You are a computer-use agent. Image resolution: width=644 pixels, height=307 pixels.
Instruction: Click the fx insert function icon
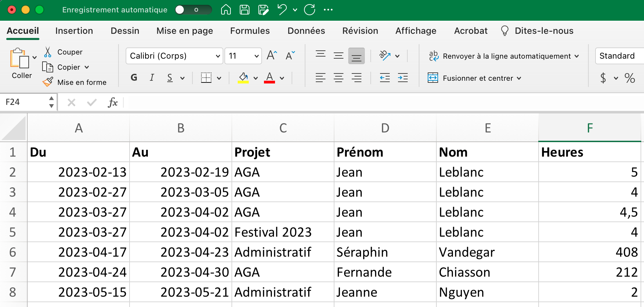tap(113, 102)
